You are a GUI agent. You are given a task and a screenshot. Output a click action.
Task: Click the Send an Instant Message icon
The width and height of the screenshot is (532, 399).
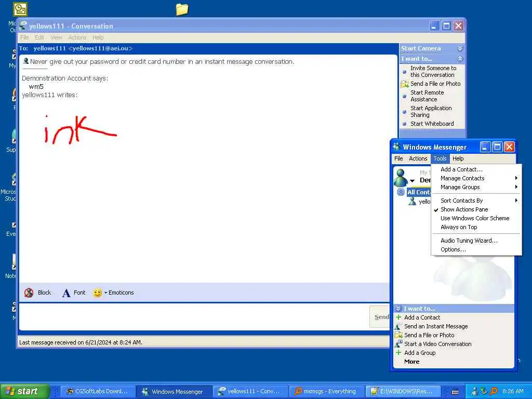(398, 326)
